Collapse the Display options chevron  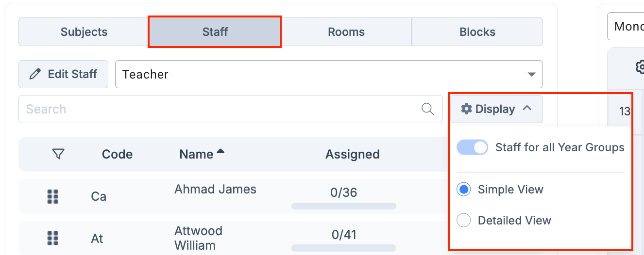click(527, 109)
